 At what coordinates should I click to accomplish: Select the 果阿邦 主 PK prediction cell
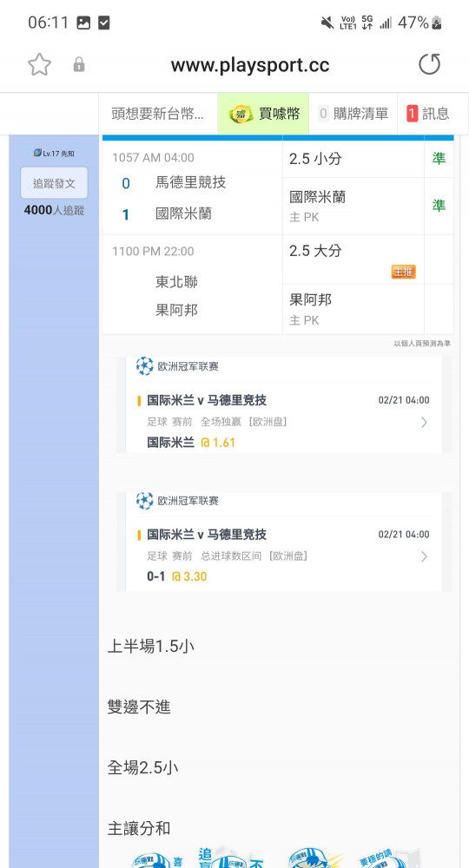tap(353, 309)
